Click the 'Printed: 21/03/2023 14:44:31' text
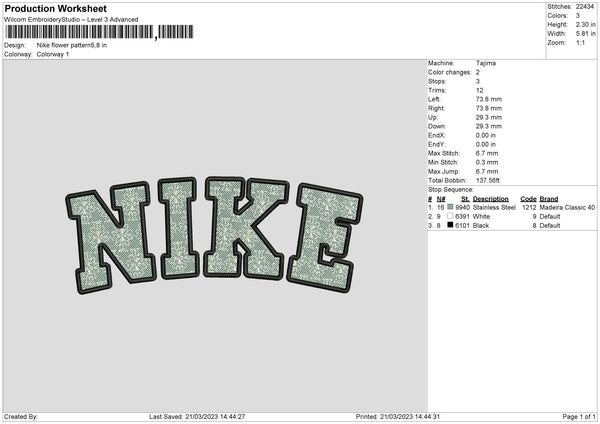The width and height of the screenshot is (600, 424). pos(398,416)
